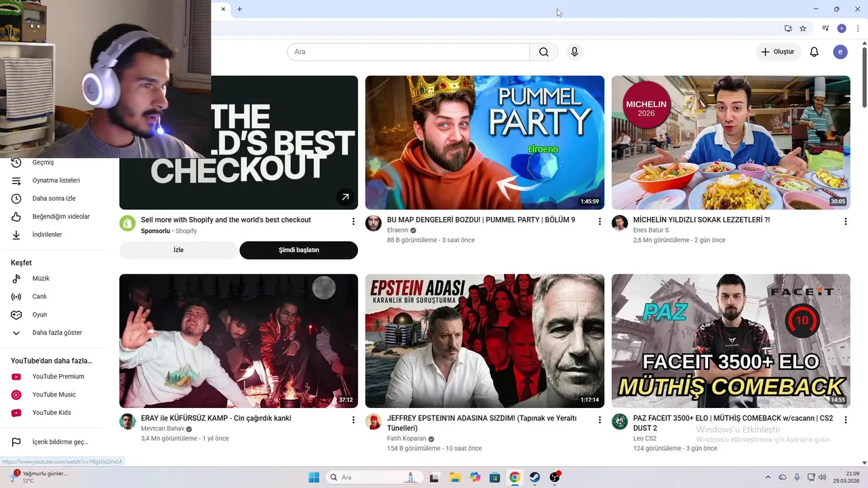Bookmark this page with the star icon

click(803, 28)
